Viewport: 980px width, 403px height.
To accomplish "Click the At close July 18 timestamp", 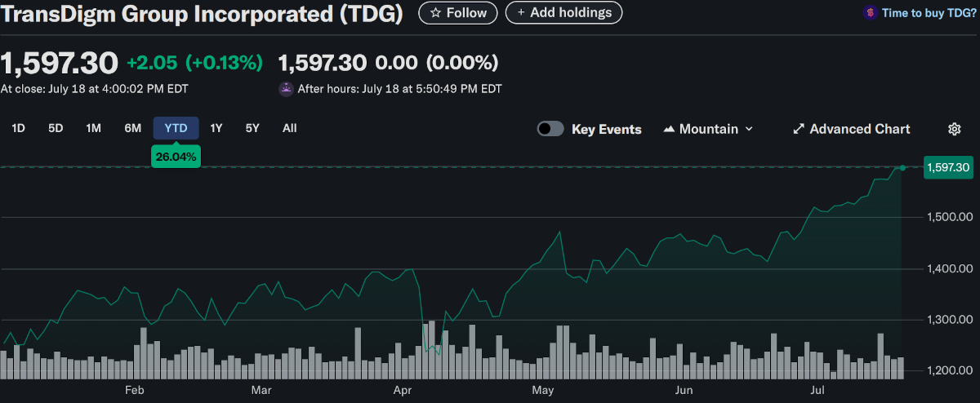I will click(94, 89).
